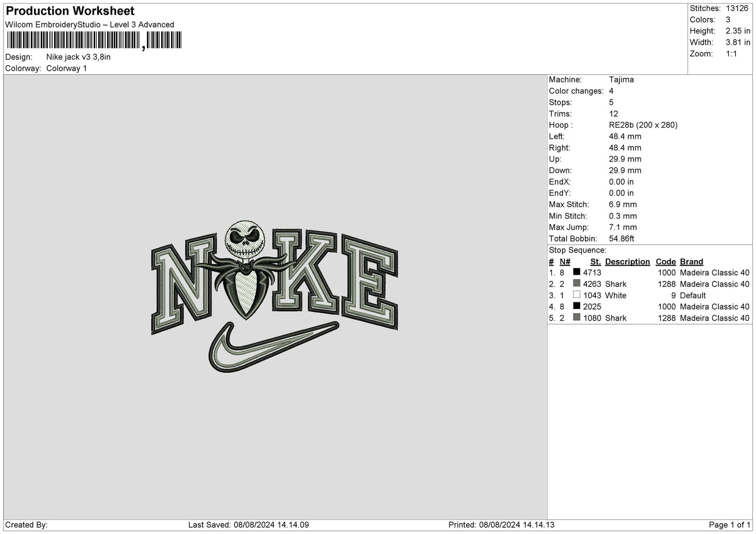Click the 'Code' column header
This screenshot has width=756, height=534.
point(666,262)
